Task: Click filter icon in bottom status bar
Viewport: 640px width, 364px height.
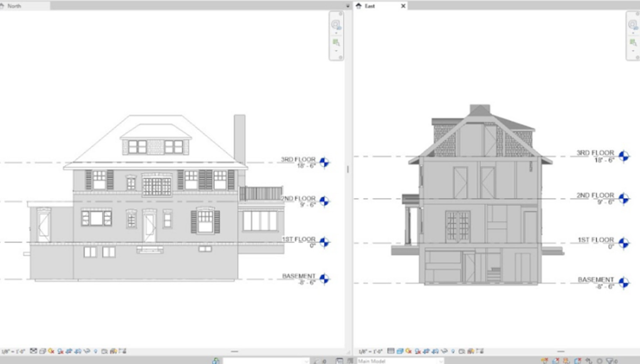Action: 610,361
